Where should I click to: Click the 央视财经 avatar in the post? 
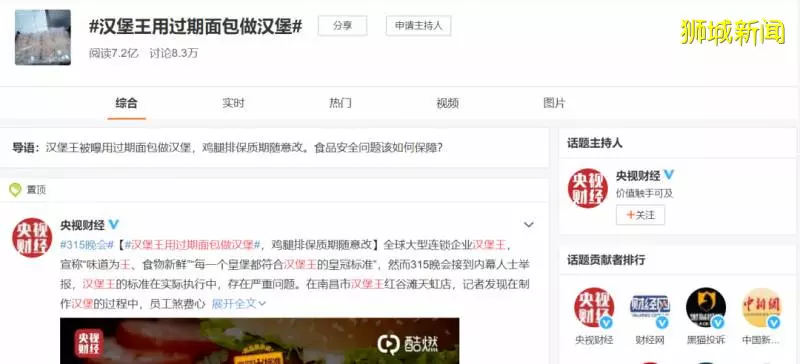coord(32,237)
